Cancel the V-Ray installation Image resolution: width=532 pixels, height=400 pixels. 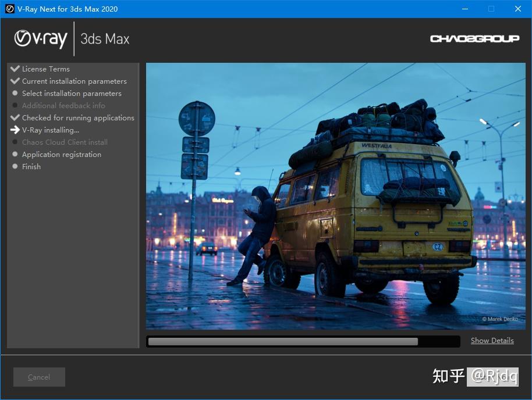[38, 377]
